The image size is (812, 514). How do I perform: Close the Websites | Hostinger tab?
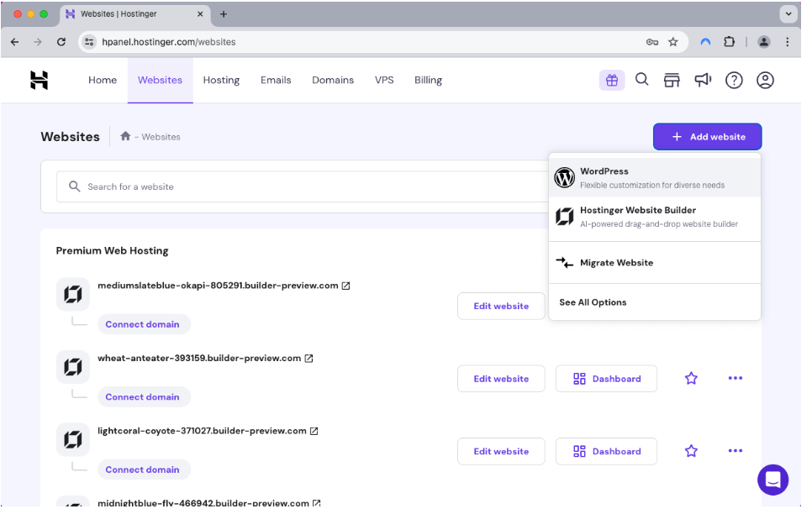200,14
